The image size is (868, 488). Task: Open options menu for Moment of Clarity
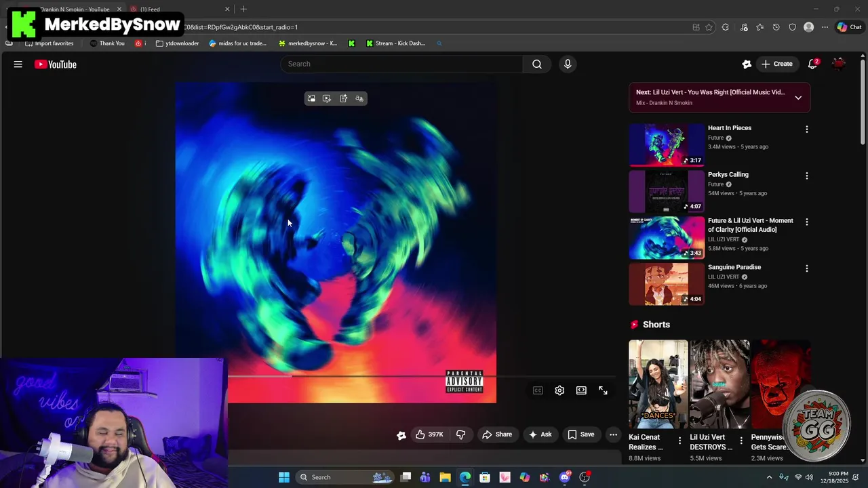806,222
